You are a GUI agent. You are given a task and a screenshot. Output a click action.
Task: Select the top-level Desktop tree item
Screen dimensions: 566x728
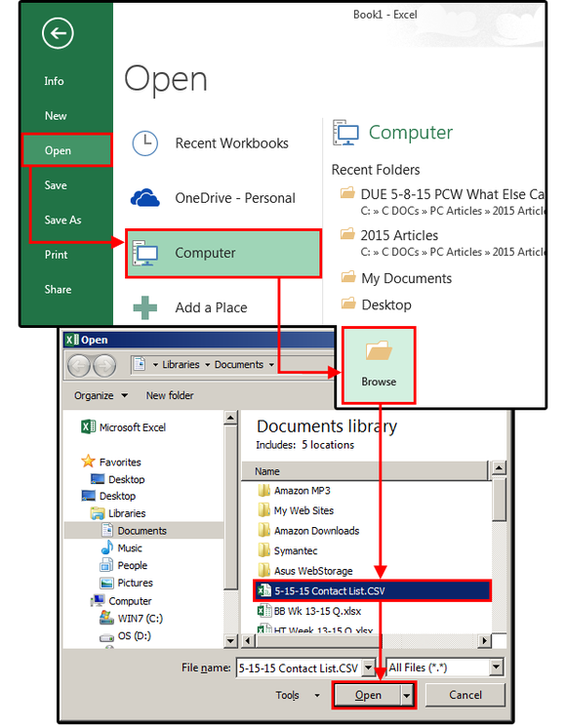108,496
